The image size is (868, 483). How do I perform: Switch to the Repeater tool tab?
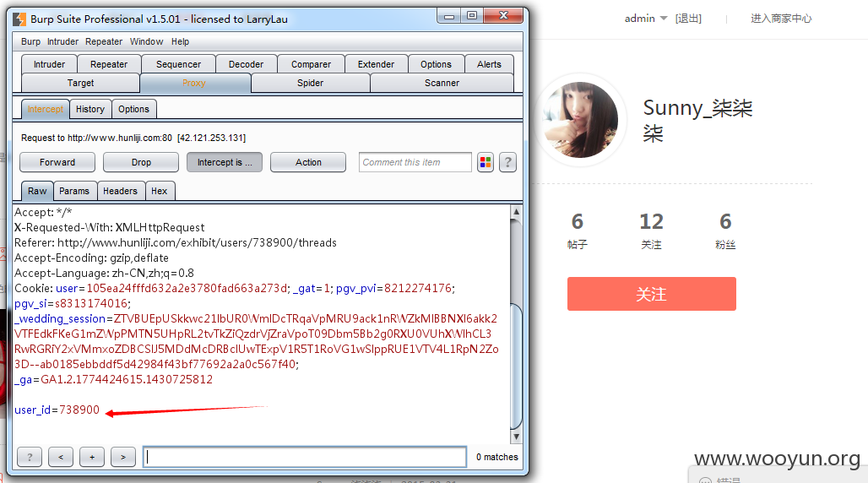109,64
